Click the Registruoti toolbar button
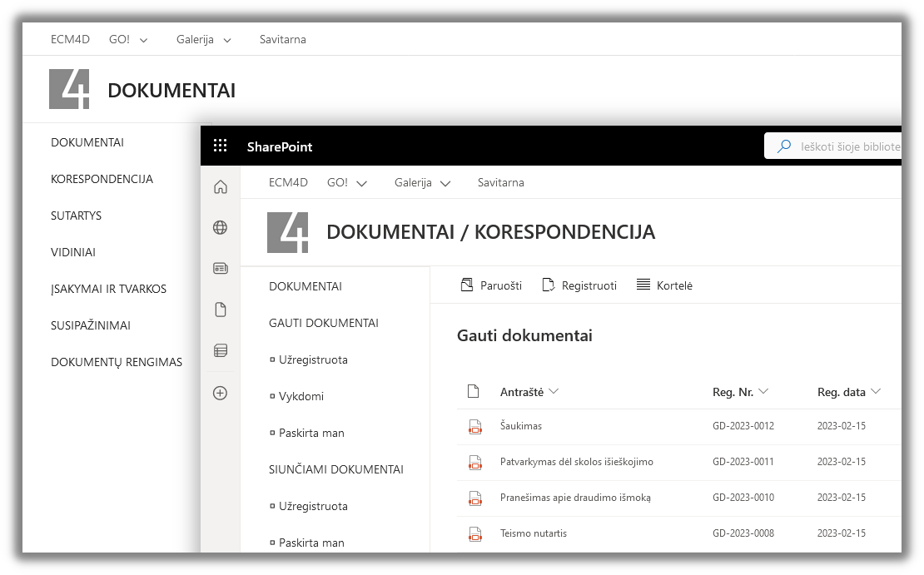The width and height of the screenshot is (924, 575). pyautogui.click(x=579, y=285)
